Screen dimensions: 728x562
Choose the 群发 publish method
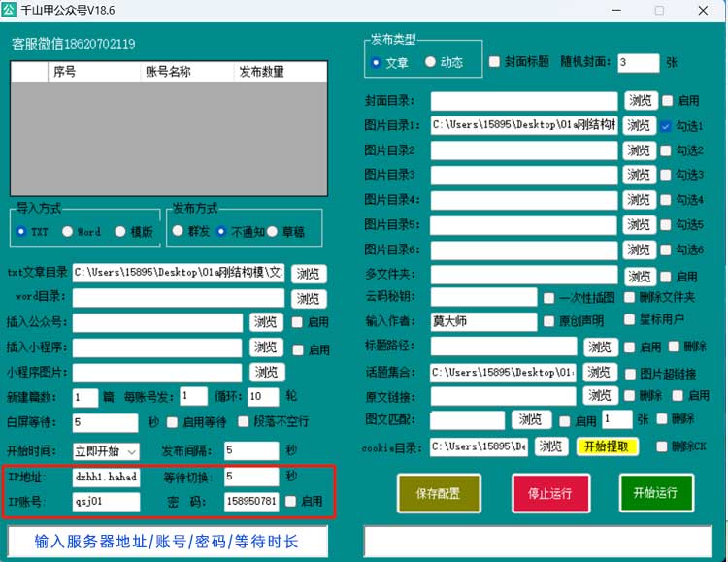click(x=178, y=231)
